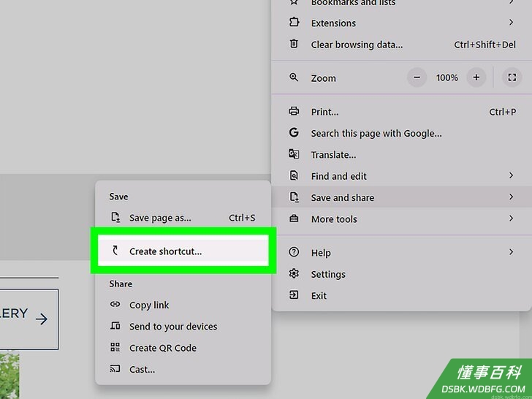Click the plant photo thumbnail on page
Viewport: 532px width, 399px height.
click(9, 376)
